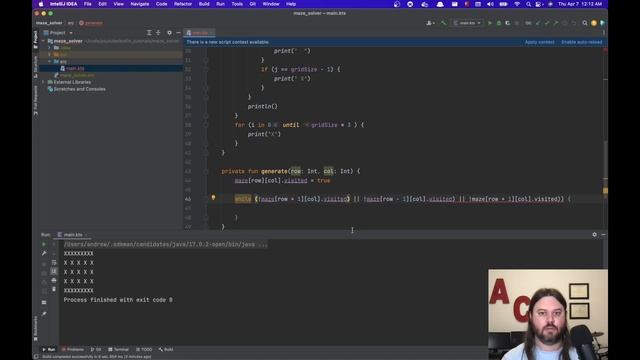Collapse the src folder
This screenshot has height=360, width=640.
pos(50,61)
